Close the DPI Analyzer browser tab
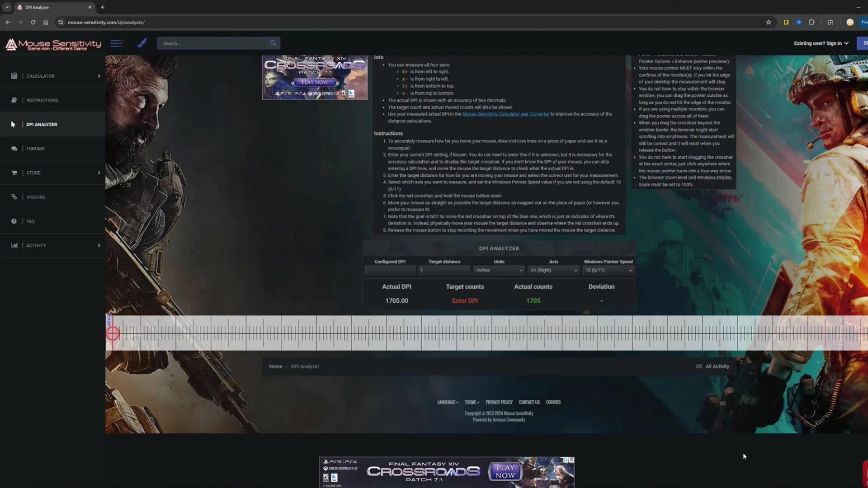This screenshot has height=488, width=868. coord(90,7)
